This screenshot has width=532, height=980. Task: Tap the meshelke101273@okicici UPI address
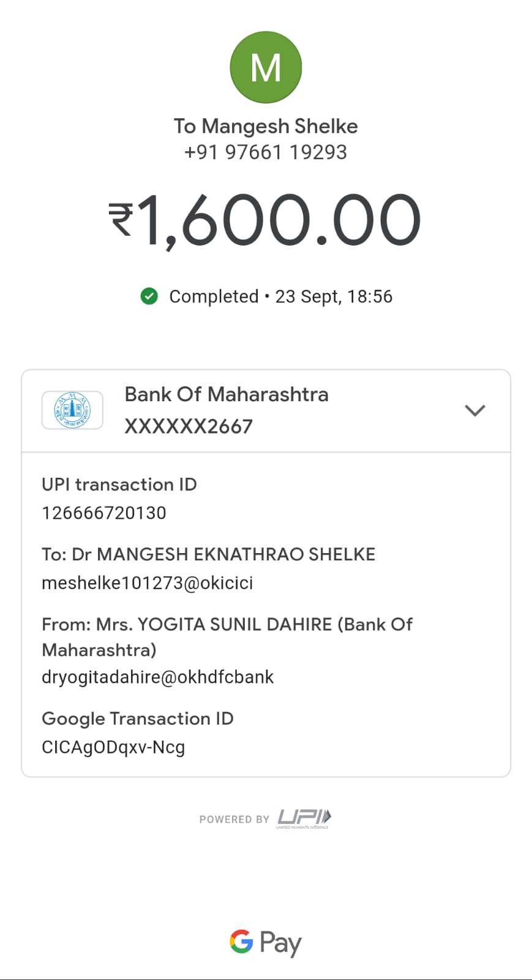click(147, 582)
